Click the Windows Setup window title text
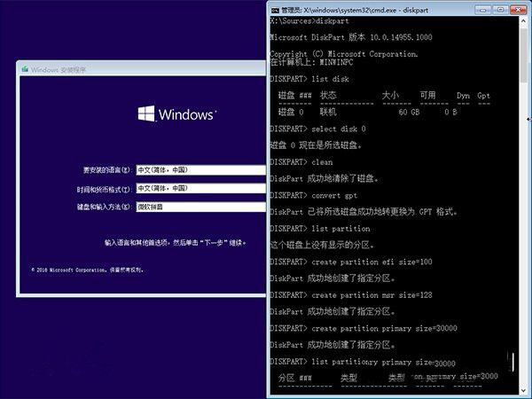The height and width of the screenshot is (399, 532). (x=59, y=70)
